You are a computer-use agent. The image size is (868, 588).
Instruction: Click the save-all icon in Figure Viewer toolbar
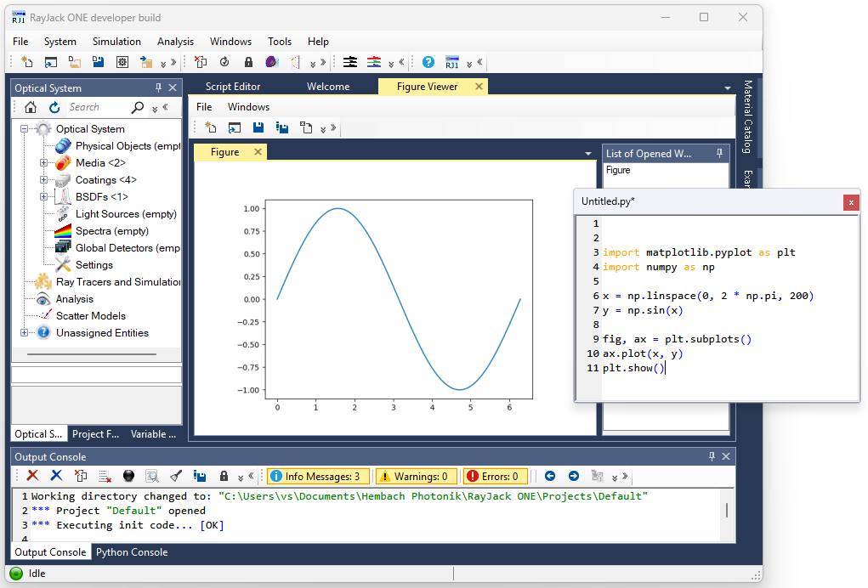[x=282, y=127]
